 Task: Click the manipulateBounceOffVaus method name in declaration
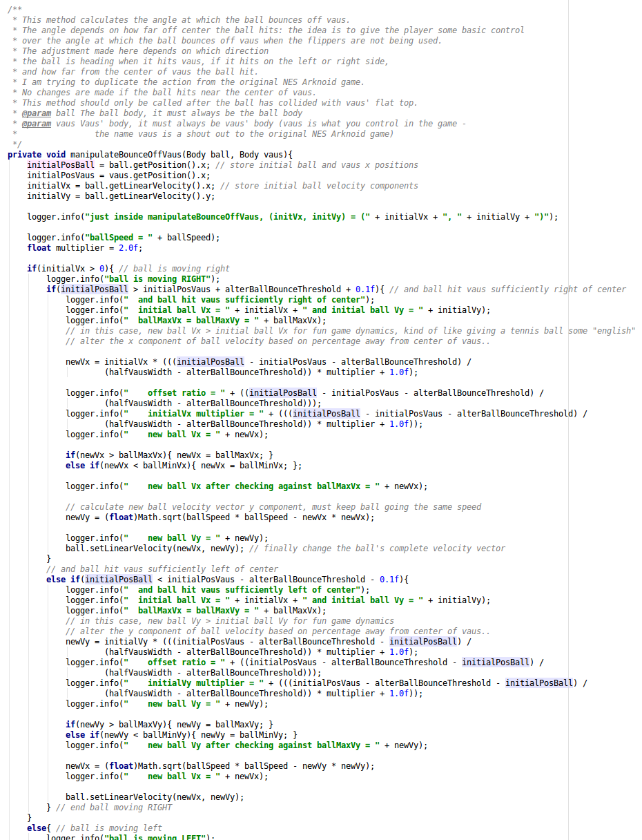pos(126,155)
